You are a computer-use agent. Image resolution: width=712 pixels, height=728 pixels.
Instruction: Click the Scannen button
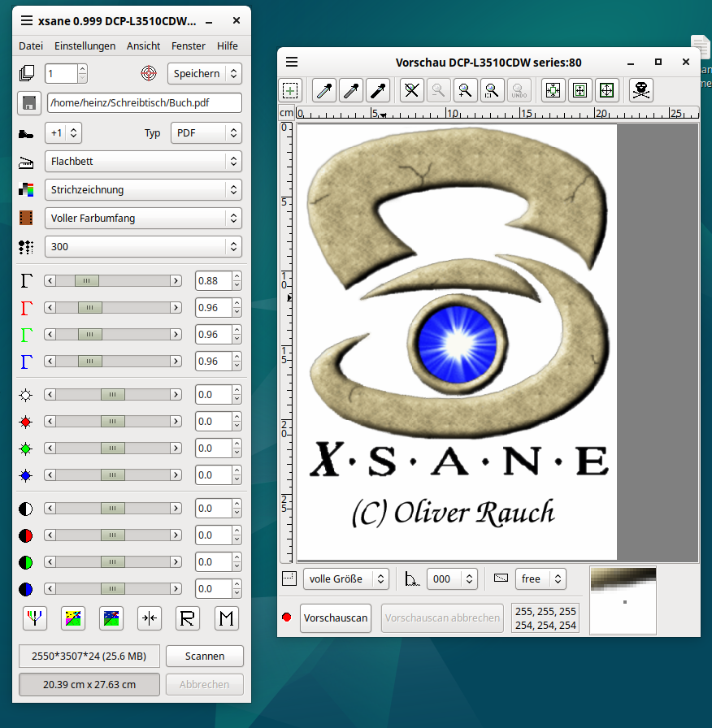pyautogui.click(x=205, y=656)
